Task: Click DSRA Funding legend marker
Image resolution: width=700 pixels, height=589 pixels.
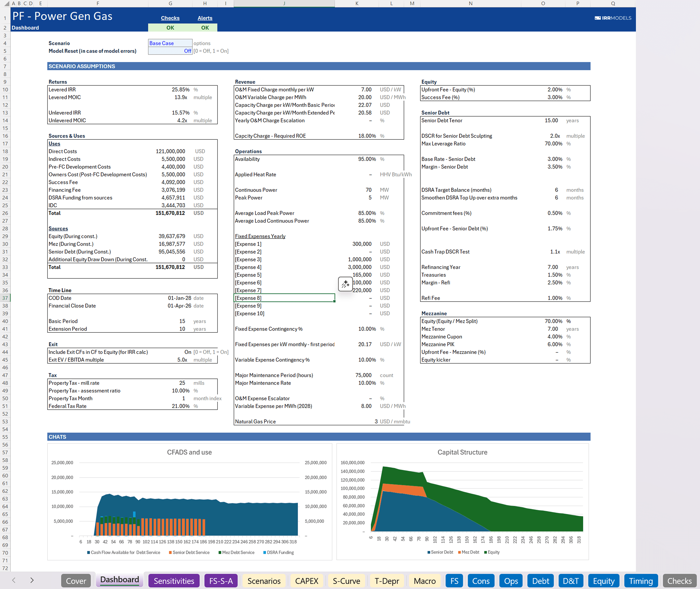Action: 265,552
